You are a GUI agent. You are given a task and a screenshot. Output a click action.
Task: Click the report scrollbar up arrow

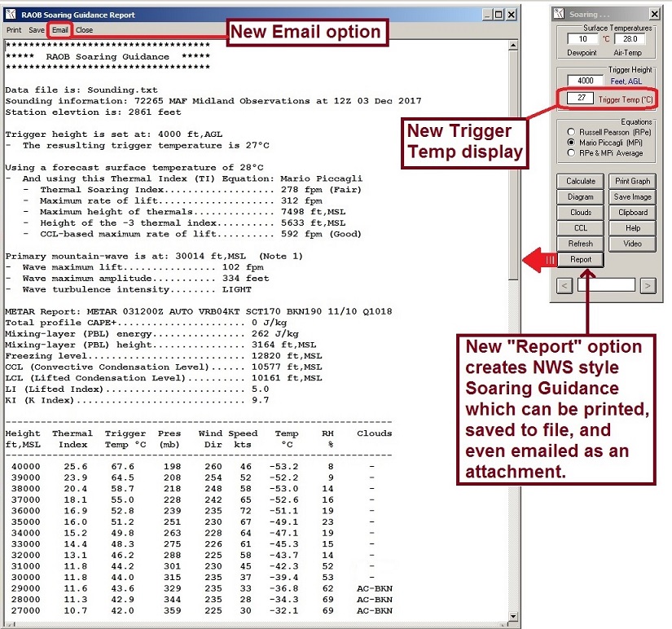click(513, 45)
